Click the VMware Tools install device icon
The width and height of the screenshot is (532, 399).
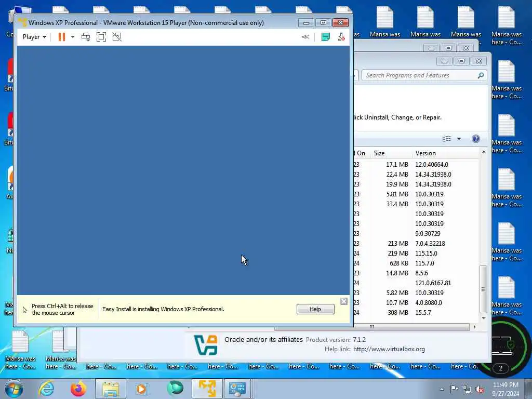(341, 37)
